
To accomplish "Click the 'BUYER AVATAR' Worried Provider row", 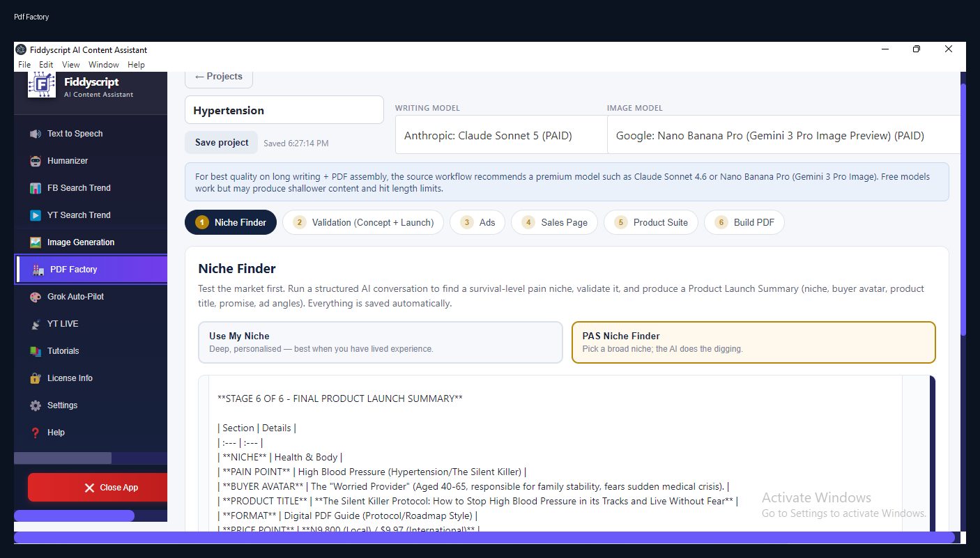I will coord(473,486).
